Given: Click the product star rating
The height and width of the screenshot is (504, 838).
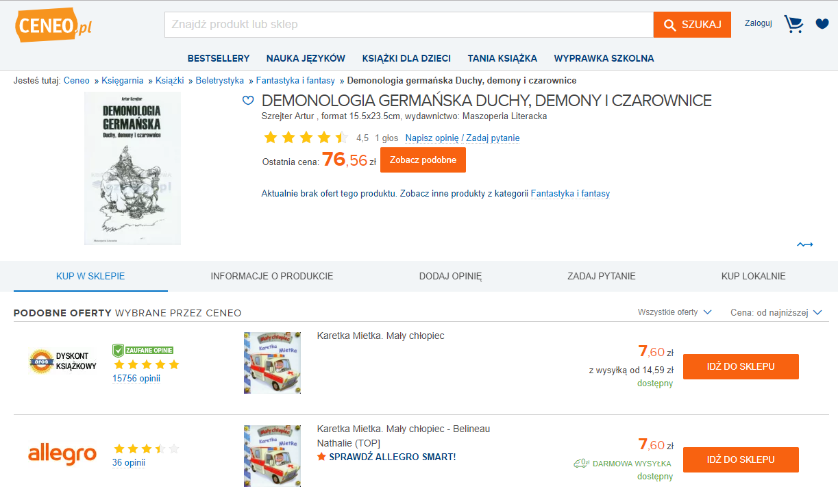Looking at the screenshot, I should point(306,138).
